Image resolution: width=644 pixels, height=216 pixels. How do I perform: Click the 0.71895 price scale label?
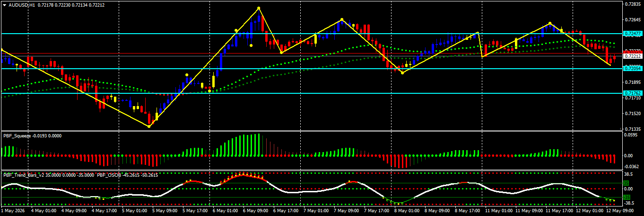click(632, 82)
